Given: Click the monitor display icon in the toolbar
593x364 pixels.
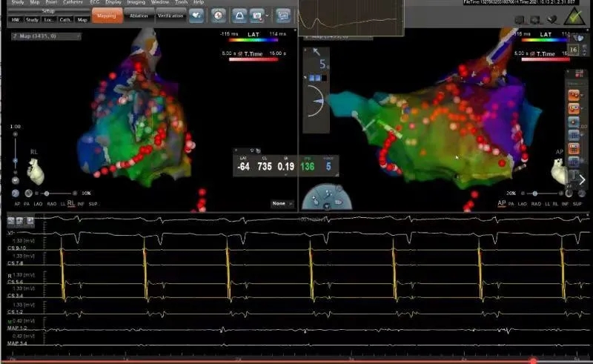Looking at the screenshot, I should point(283,14).
